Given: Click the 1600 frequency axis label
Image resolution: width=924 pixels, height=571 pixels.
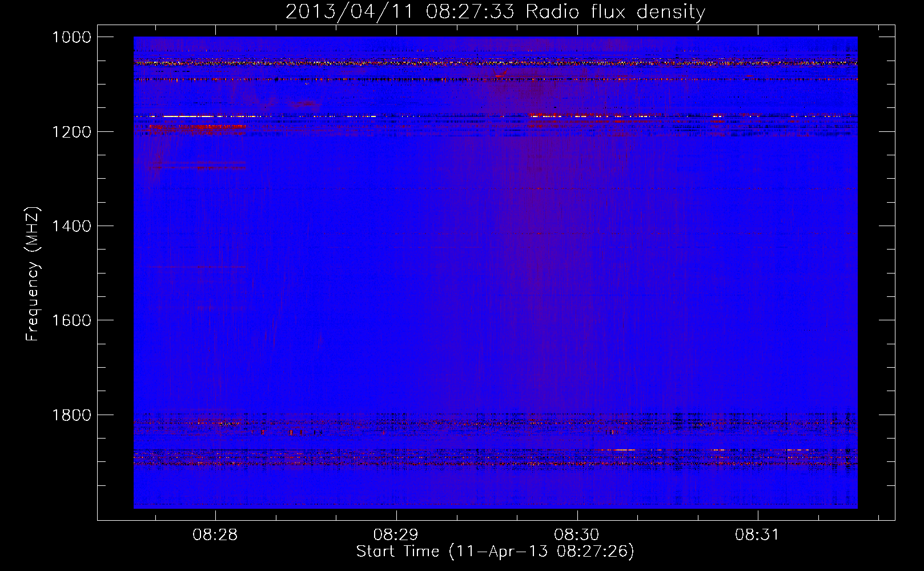Looking at the screenshot, I should click(71, 320).
